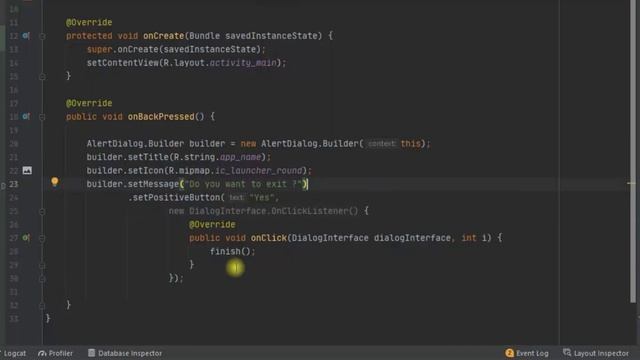640x360 pixels.
Task: Place the cursor on the onBackPressed method name
Action: [161, 117]
